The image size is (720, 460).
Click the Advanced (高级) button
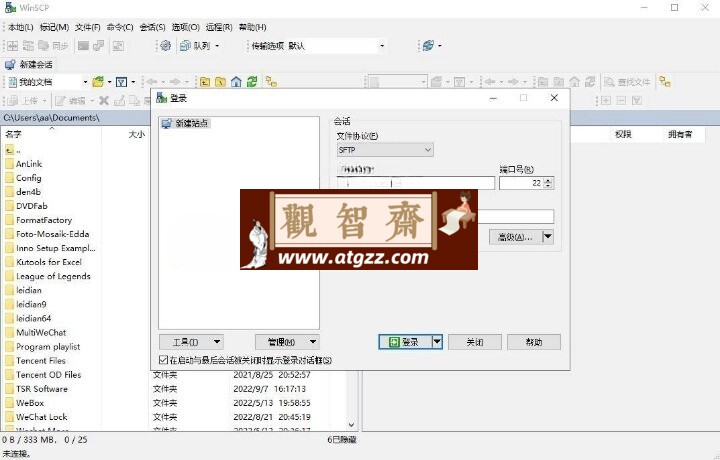(x=515, y=237)
